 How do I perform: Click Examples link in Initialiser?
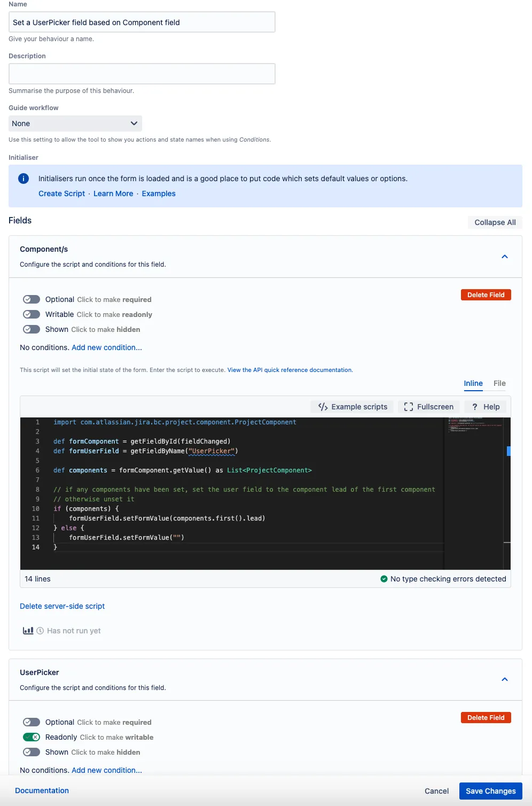(159, 193)
